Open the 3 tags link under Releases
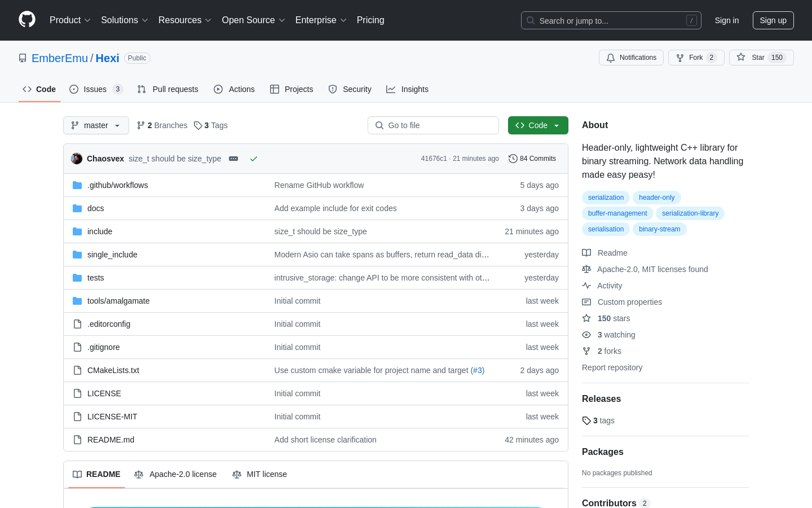 [x=598, y=421]
